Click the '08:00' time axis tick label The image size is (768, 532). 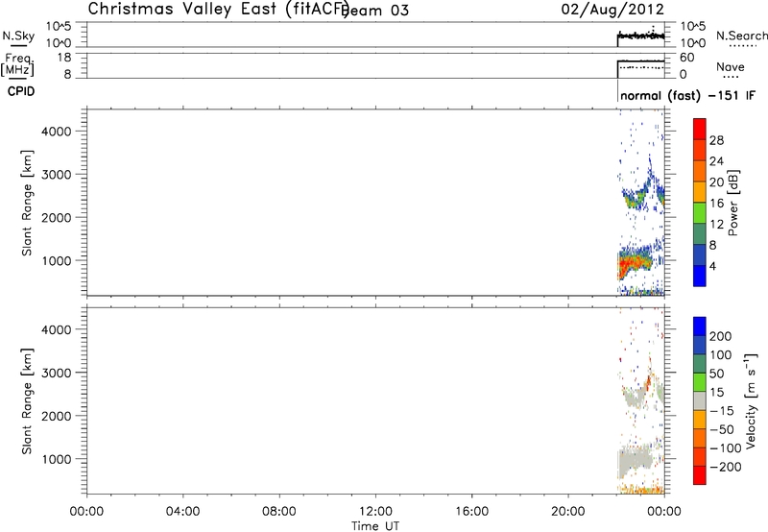[x=279, y=512]
